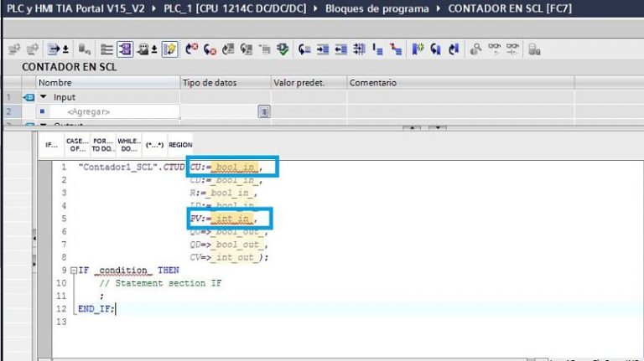Insert a REGION snippet

(x=180, y=144)
